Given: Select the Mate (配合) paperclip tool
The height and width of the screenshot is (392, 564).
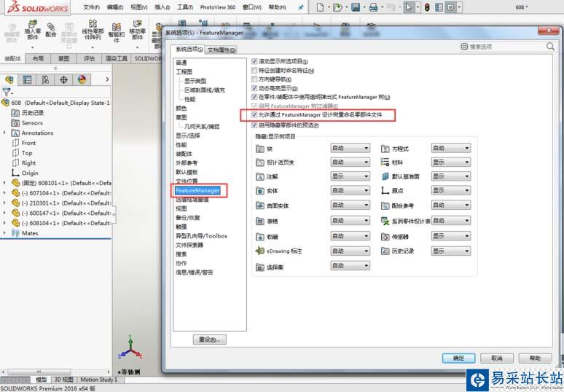Looking at the screenshot, I should pyautogui.click(x=51, y=30).
